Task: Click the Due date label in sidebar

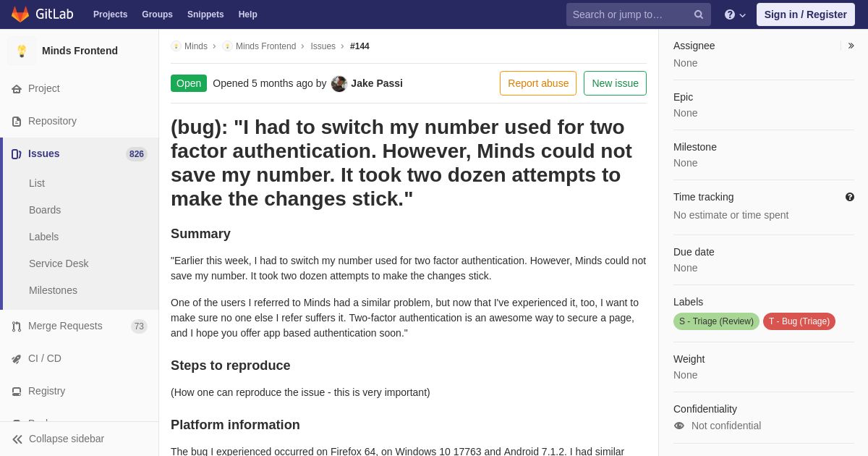Action: [x=694, y=252]
